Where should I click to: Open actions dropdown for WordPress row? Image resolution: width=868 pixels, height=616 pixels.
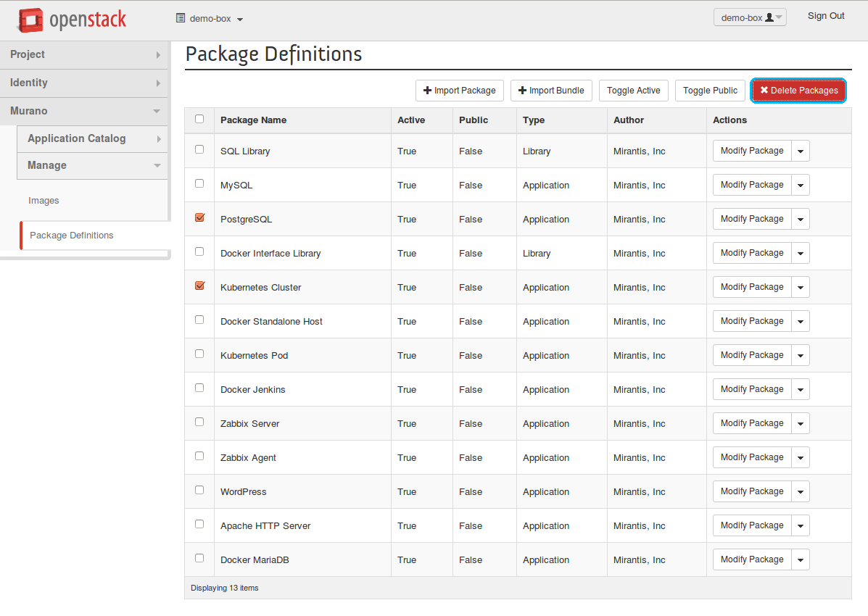tap(801, 492)
